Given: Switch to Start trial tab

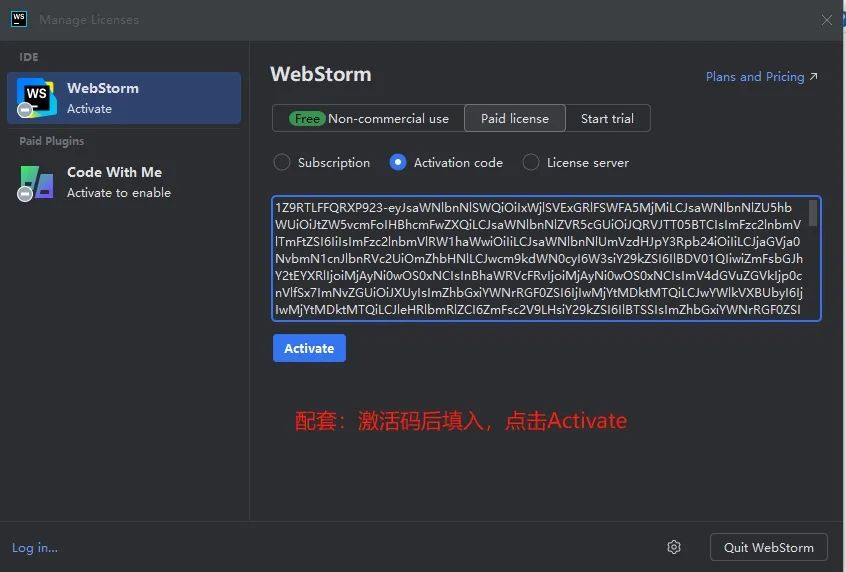Looking at the screenshot, I should [608, 118].
